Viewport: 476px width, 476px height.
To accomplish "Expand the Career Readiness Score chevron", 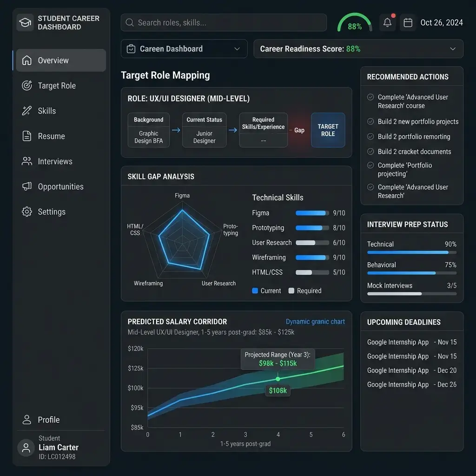I will pos(453,48).
